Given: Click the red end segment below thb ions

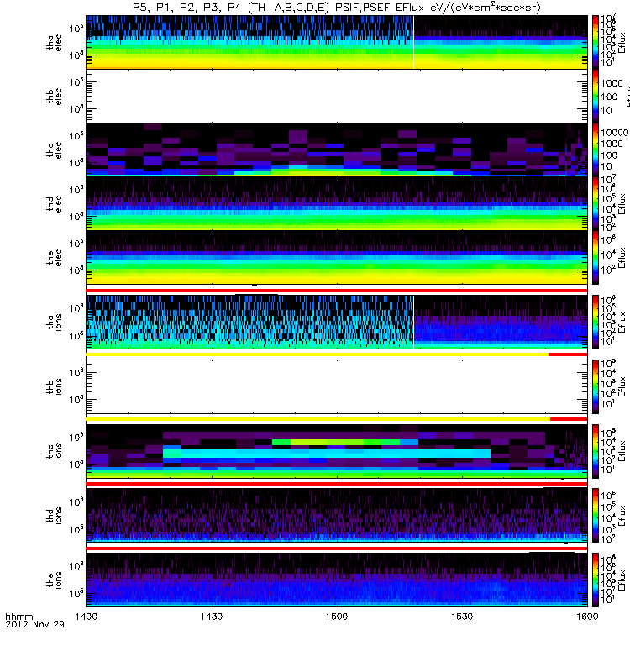Looking at the screenshot, I should pyautogui.click(x=569, y=419).
